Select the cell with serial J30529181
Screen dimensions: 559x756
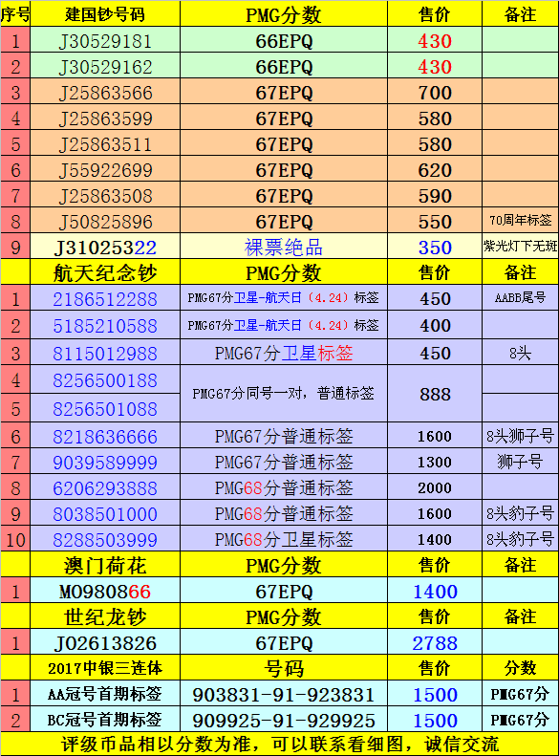(105, 39)
